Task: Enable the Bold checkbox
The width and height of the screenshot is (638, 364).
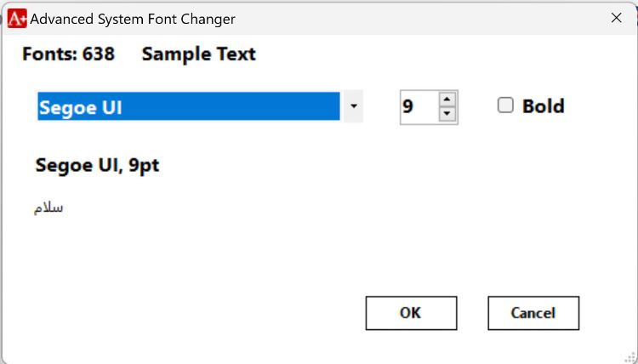Action: click(x=505, y=105)
